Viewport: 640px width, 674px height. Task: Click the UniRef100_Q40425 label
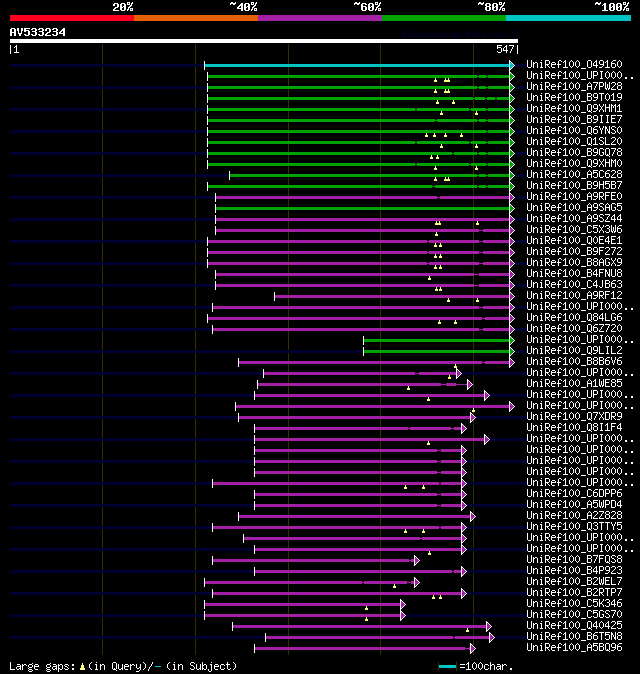574,625
